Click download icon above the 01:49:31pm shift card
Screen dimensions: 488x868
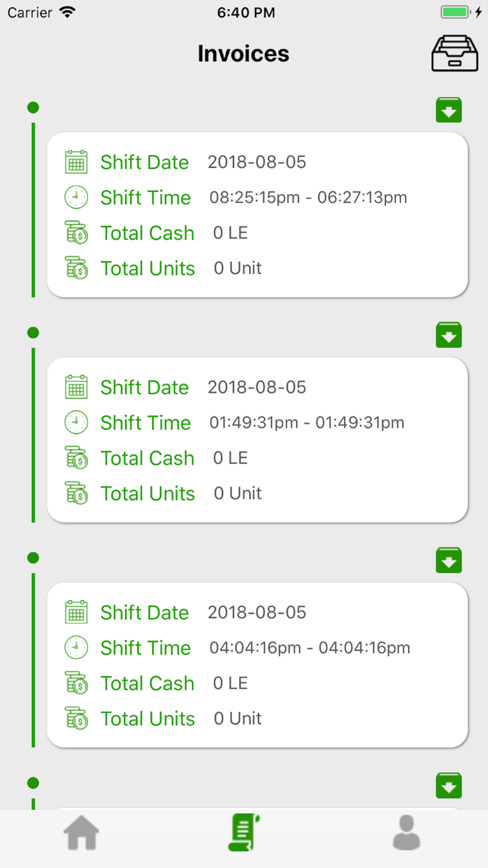click(x=449, y=335)
